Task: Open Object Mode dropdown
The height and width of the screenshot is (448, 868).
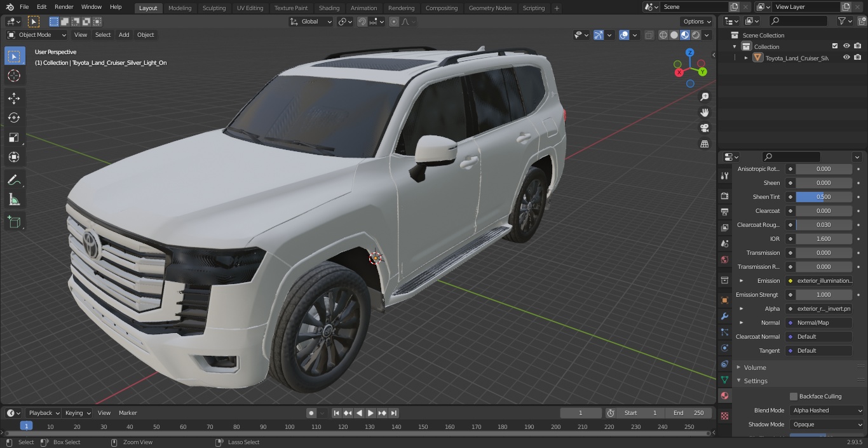Action: click(x=36, y=35)
